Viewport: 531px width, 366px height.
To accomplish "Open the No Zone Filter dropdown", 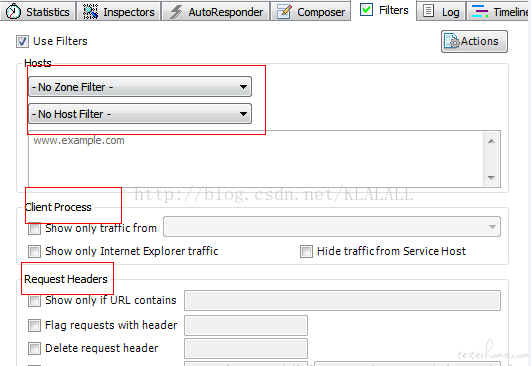I will pos(140,87).
